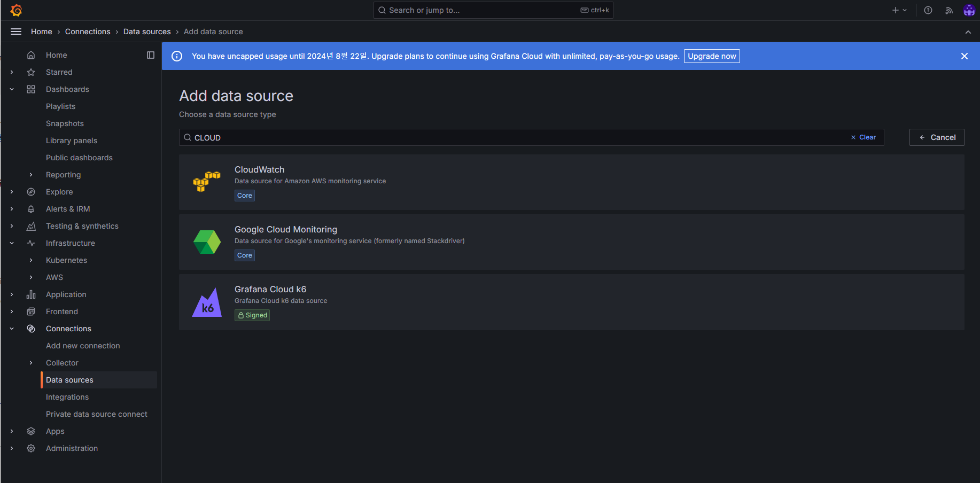
Task: Click the Connections icon in sidebar
Action: pos(31,329)
